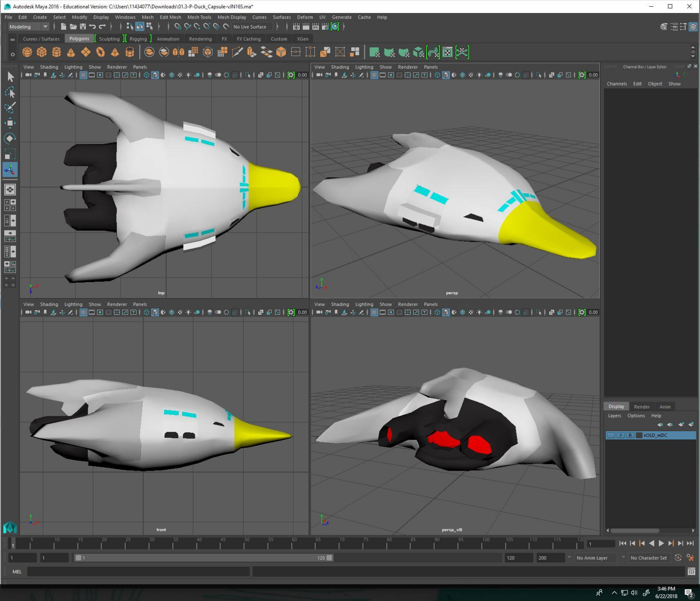
Task: Click the polygon cube shelf icon
Action: (42, 52)
